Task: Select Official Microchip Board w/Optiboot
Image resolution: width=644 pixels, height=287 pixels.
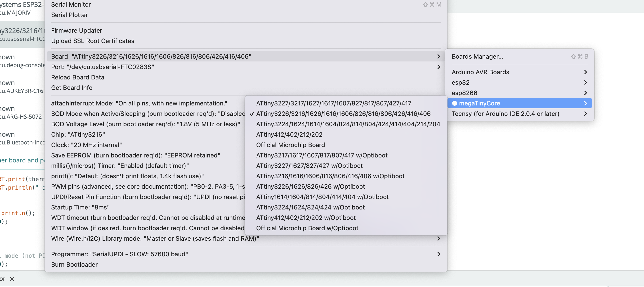Action: tap(346, 228)
